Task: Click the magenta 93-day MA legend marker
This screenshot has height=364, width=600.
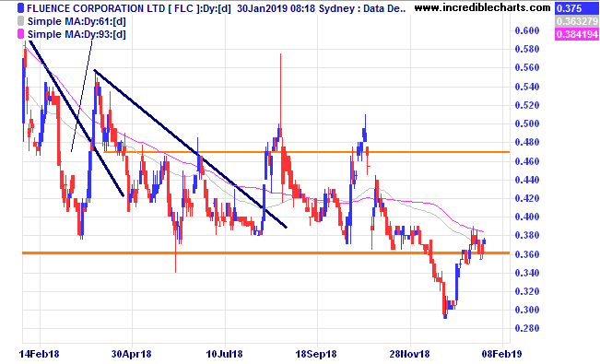Action: [20, 34]
